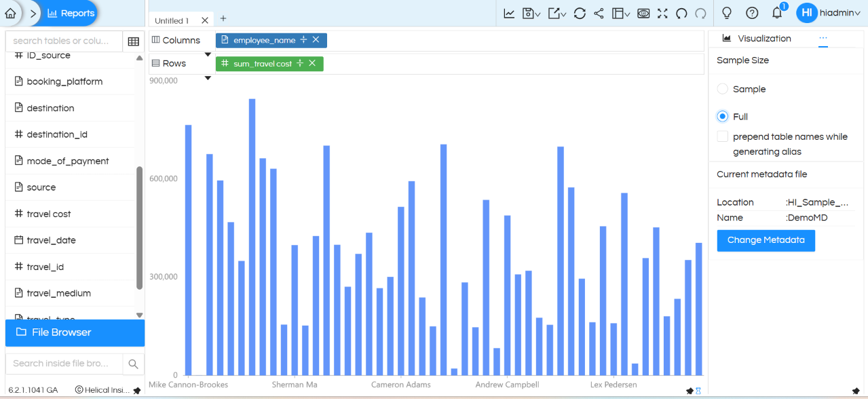The width and height of the screenshot is (868, 399).
Task: Click the HI user avatar
Action: [x=807, y=13]
